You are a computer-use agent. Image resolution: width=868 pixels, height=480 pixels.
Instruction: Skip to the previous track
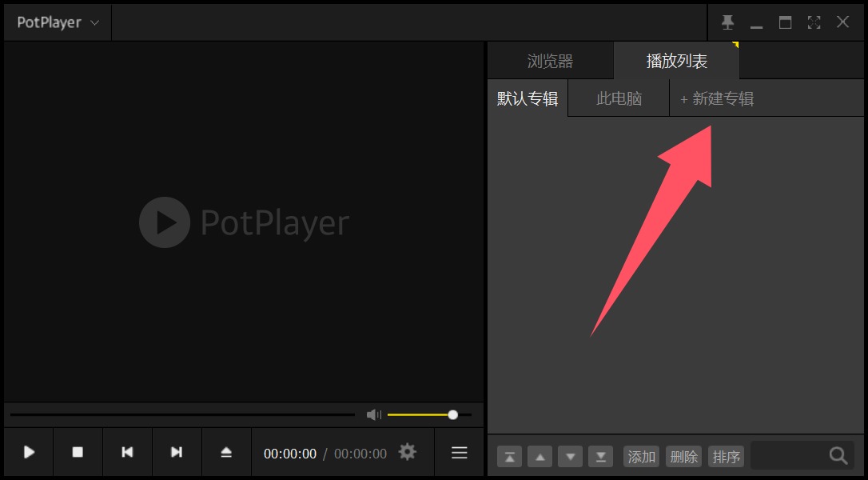click(127, 452)
